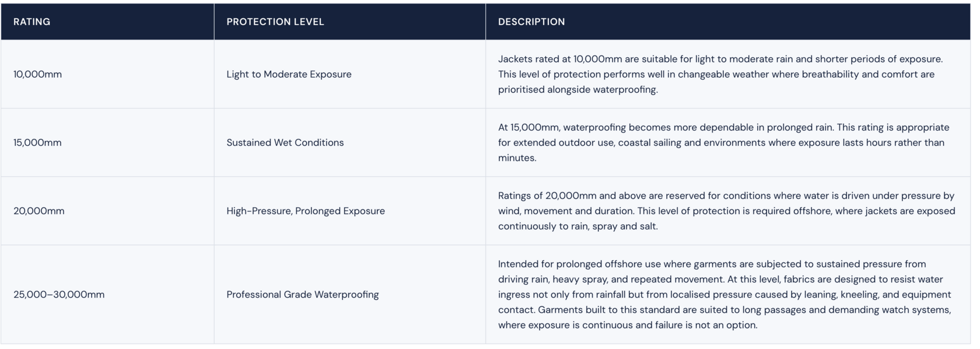Click High-Pressure, Prolonged Exposure cell

tap(350, 211)
